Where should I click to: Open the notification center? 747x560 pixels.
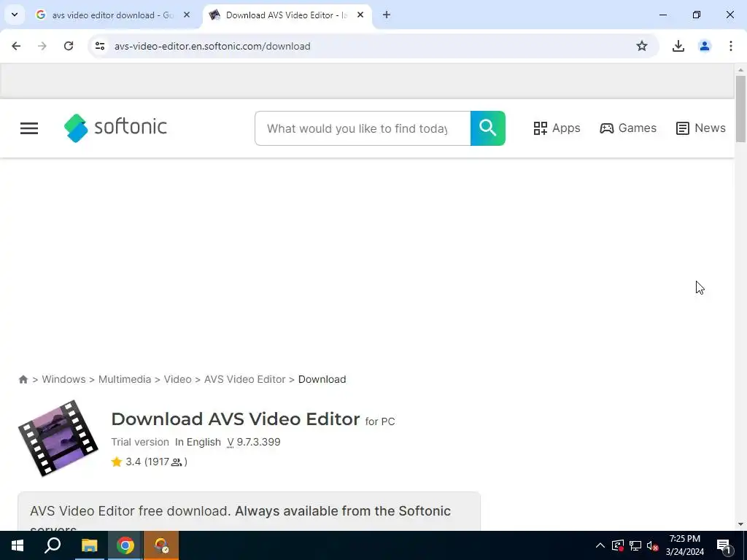(x=724, y=545)
